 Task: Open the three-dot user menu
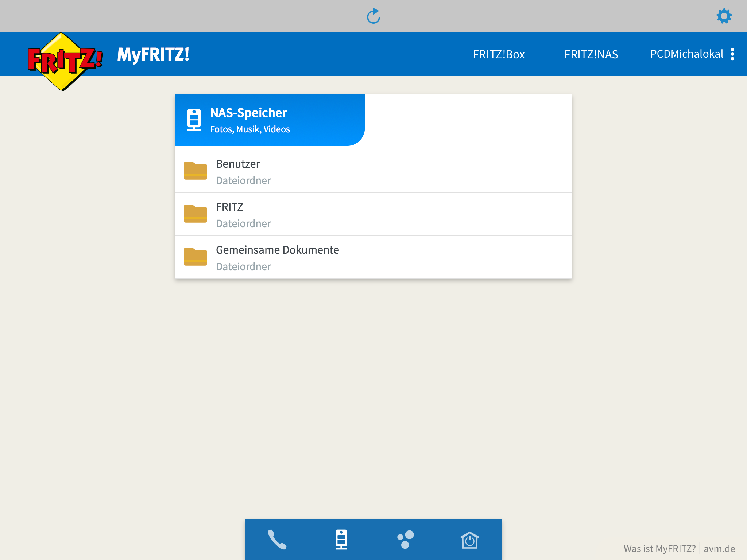click(732, 54)
